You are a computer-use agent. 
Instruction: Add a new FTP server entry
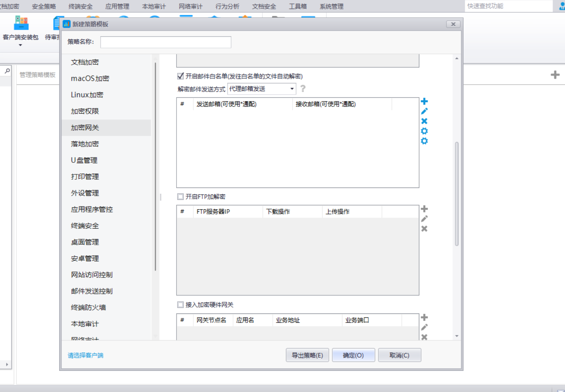point(424,209)
